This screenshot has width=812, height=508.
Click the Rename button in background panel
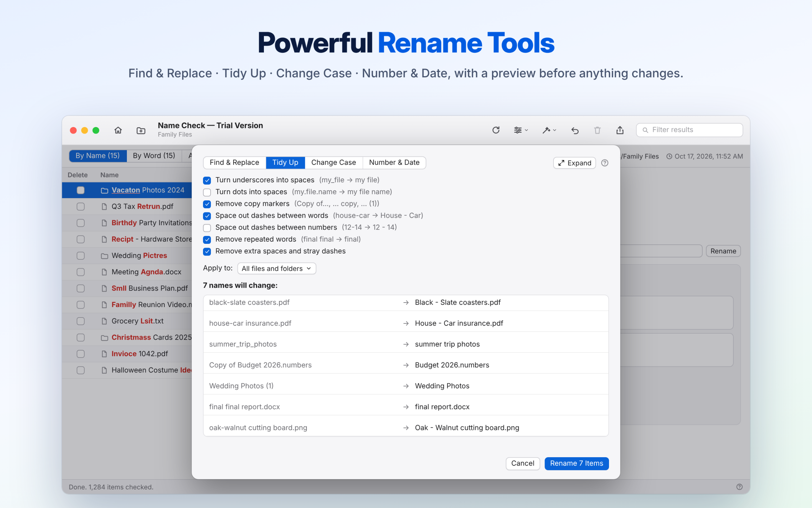click(x=723, y=251)
